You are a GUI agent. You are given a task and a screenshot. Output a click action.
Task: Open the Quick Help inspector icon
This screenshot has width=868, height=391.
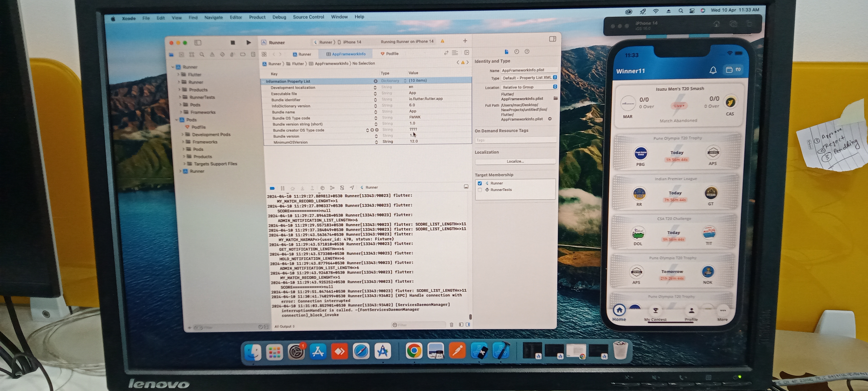[x=527, y=52]
